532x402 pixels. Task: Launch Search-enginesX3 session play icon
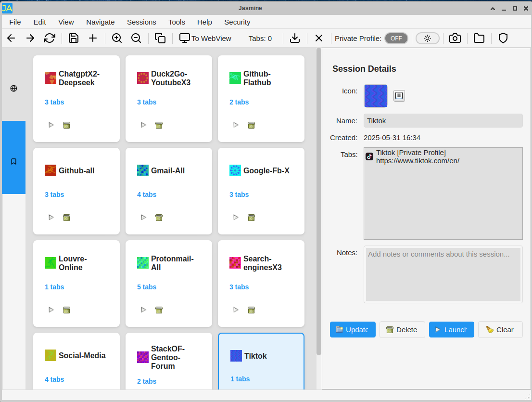pos(236,310)
